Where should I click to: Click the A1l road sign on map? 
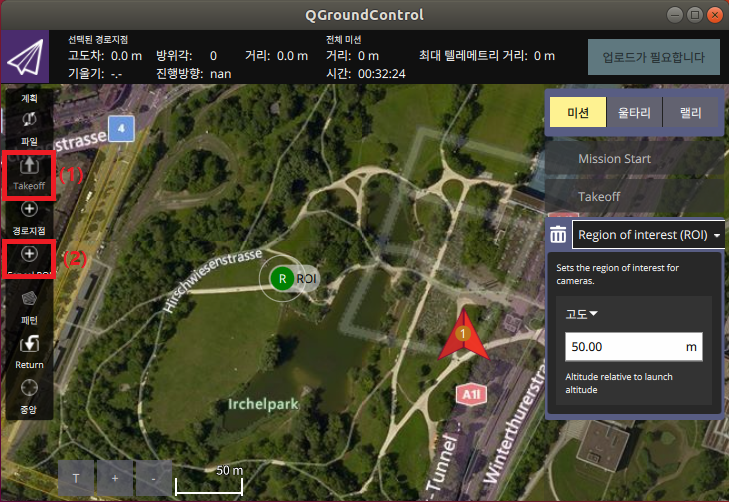(471, 395)
